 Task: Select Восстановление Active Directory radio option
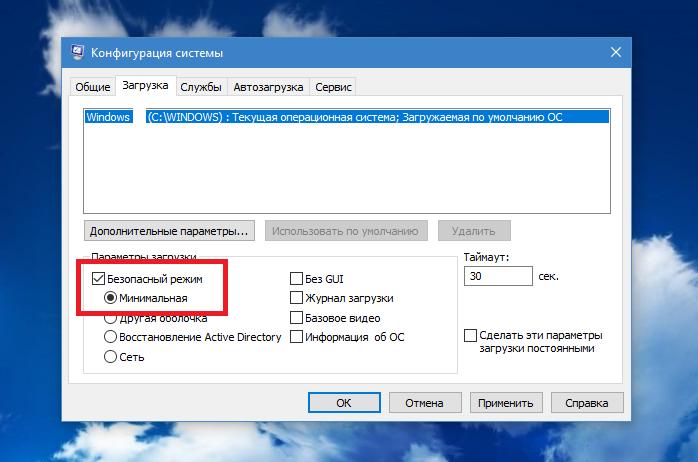[110, 336]
